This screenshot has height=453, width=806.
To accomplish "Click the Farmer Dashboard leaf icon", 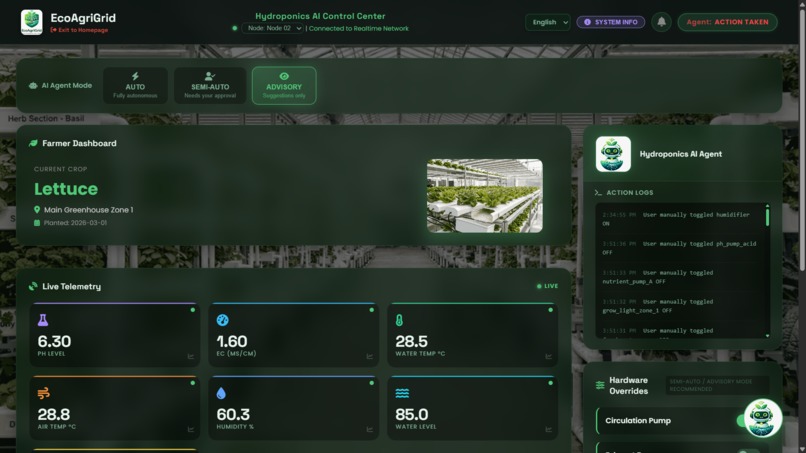I will pyautogui.click(x=33, y=143).
